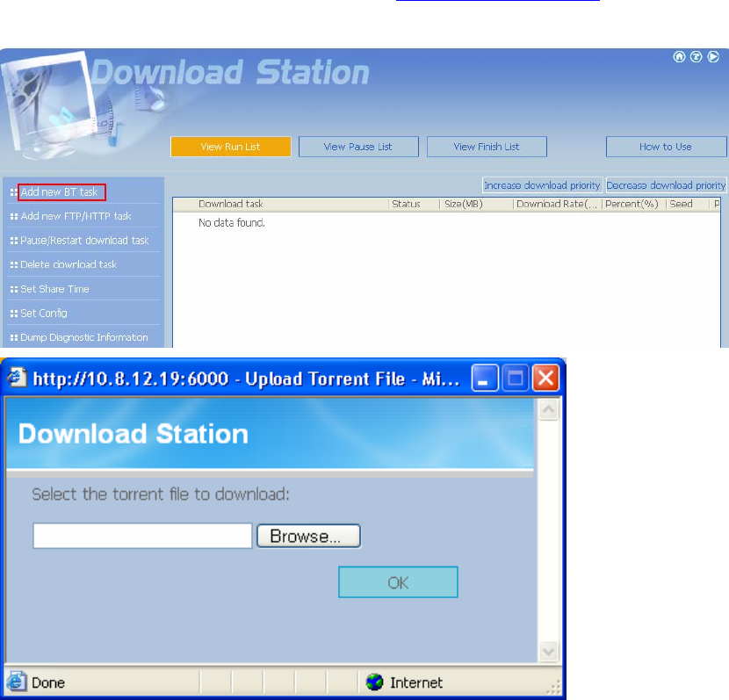The height and width of the screenshot is (700, 729).
Task: Sort by Download task column header
Action: tap(231, 204)
